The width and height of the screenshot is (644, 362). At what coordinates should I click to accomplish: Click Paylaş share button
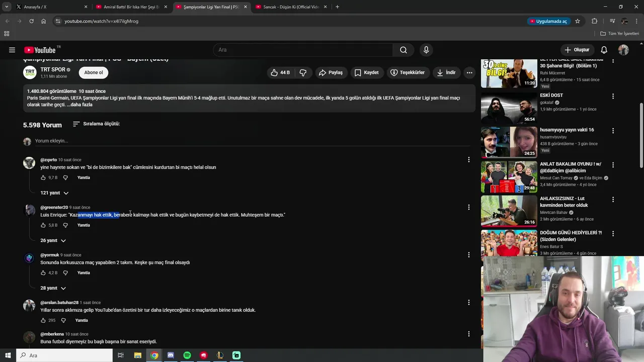point(331,72)
